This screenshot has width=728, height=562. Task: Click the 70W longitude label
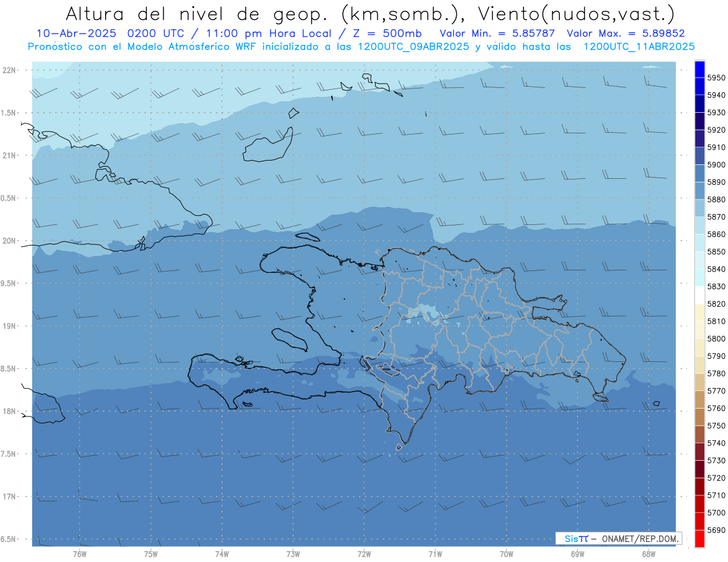[507, 554]
